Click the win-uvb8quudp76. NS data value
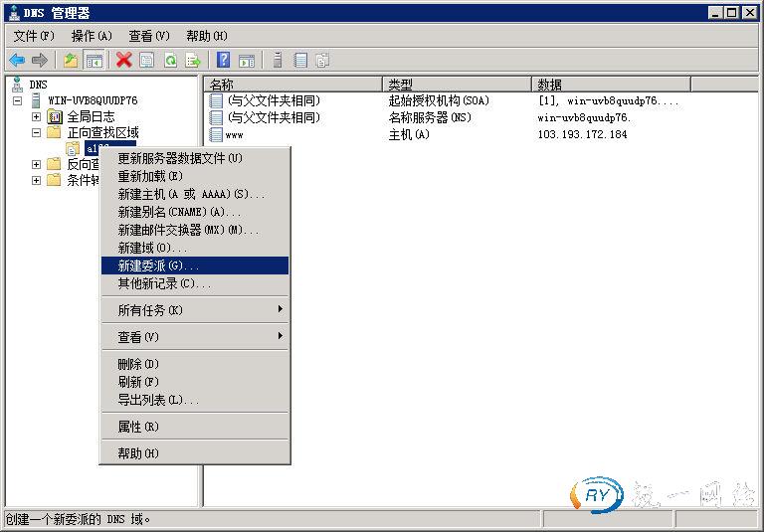The image size is (764, 532). [584, 118]
